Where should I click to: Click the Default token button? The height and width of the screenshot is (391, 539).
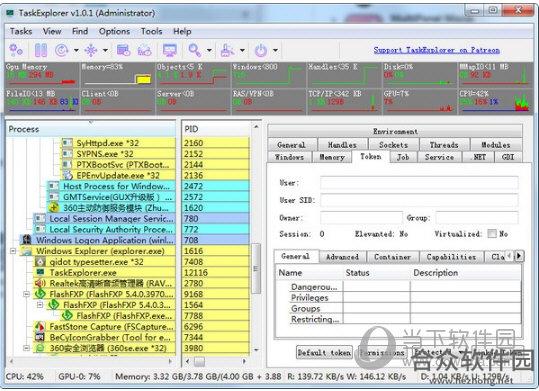point(324,352)
